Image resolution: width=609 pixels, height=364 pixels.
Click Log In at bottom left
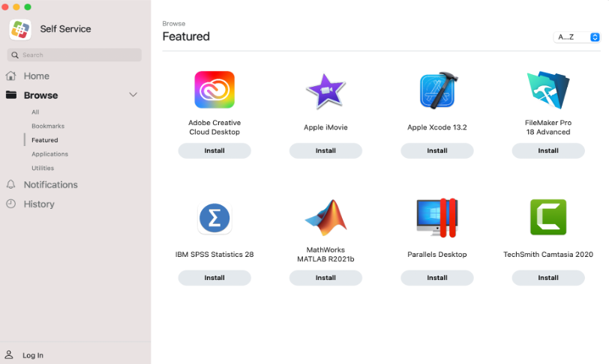[33, 355]
